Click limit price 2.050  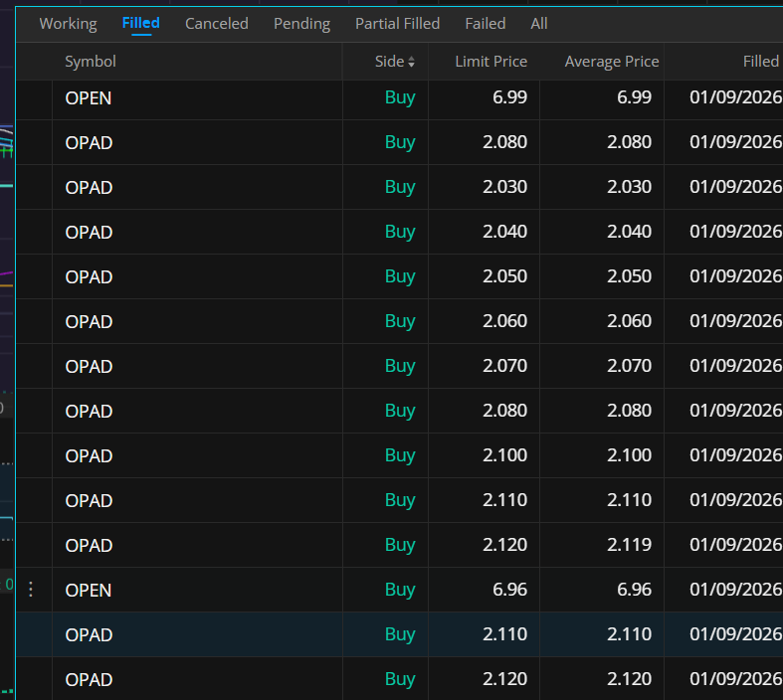pyautogui.click(x=504, y=275)
